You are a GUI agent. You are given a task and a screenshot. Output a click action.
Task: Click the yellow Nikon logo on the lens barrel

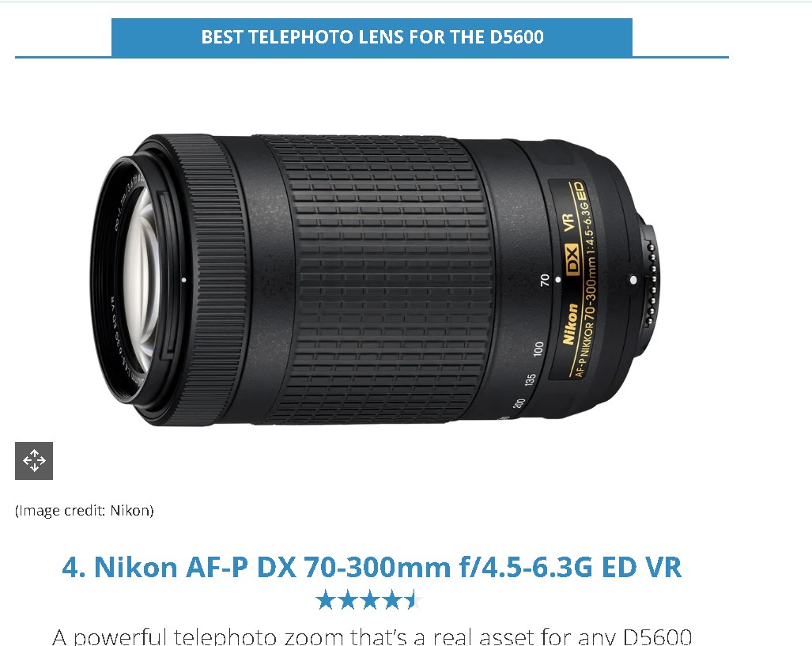point(569,324)
